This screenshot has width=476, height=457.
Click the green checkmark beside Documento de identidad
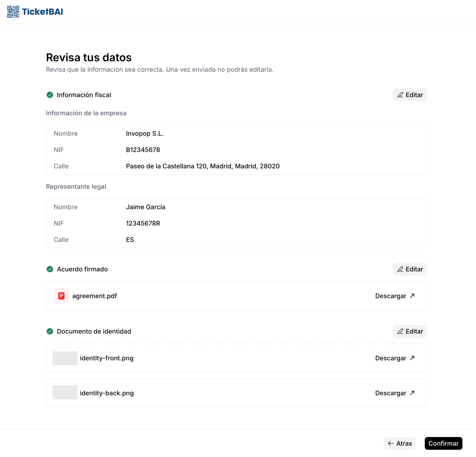(x=50, y=331)
